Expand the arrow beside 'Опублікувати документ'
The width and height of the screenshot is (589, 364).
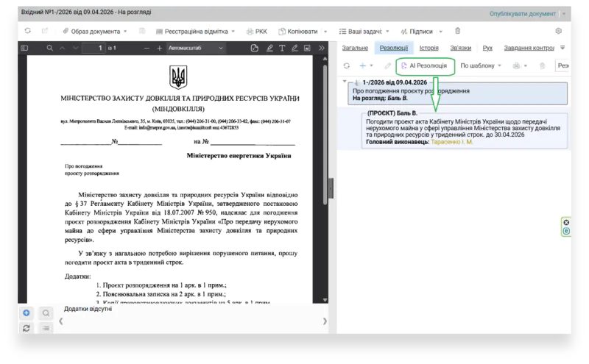tap(564, 14)
